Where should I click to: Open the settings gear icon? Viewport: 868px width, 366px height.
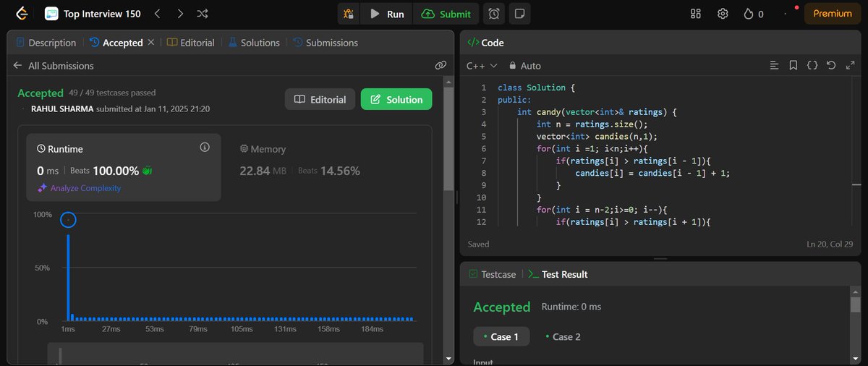point(722,14)
